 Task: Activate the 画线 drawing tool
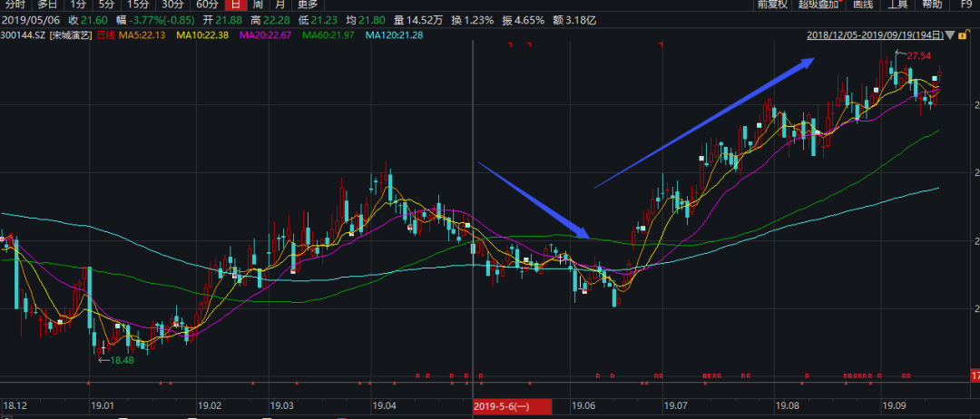tap(863, 4)
